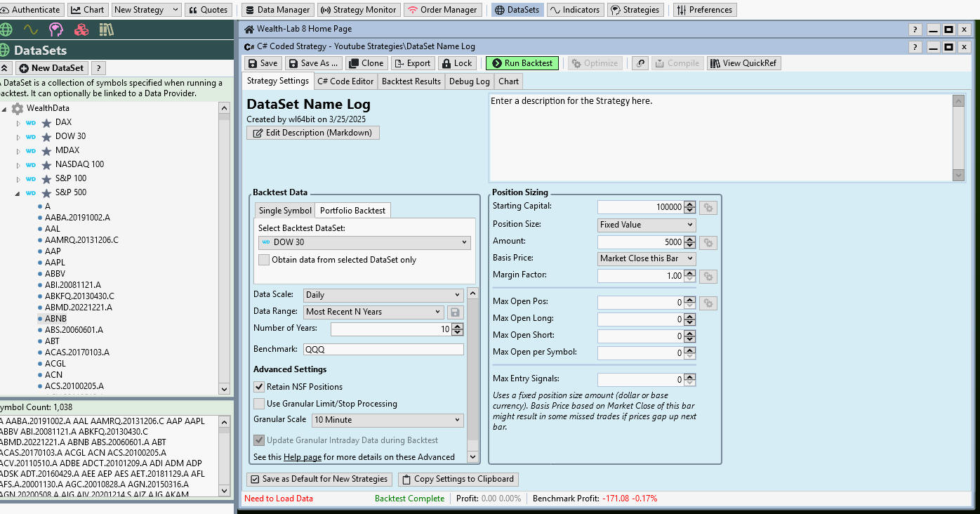Click help button on C# Coded Strategy title bar
The height and width of the screenshot is (514, 980).
915,47
